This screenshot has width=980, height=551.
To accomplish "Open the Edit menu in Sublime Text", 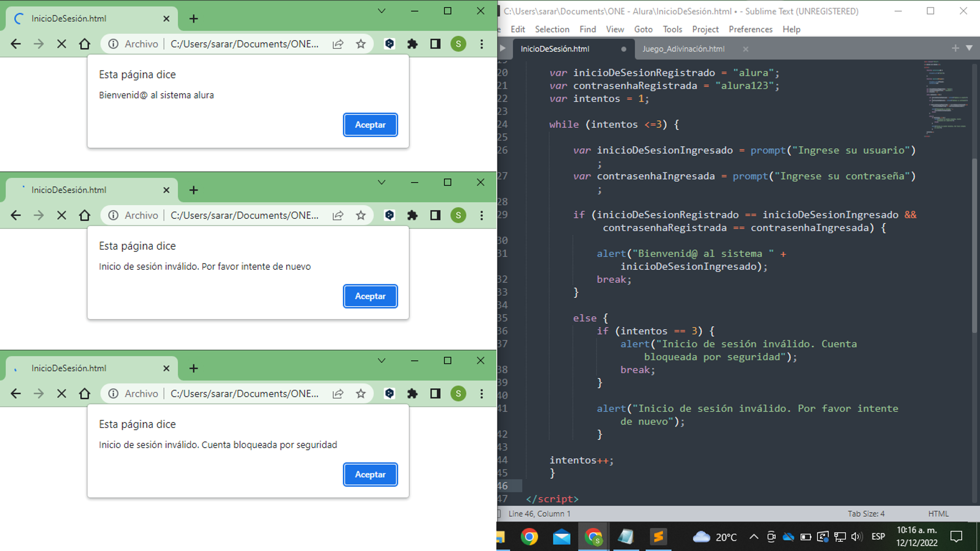I will coord(517,29).
